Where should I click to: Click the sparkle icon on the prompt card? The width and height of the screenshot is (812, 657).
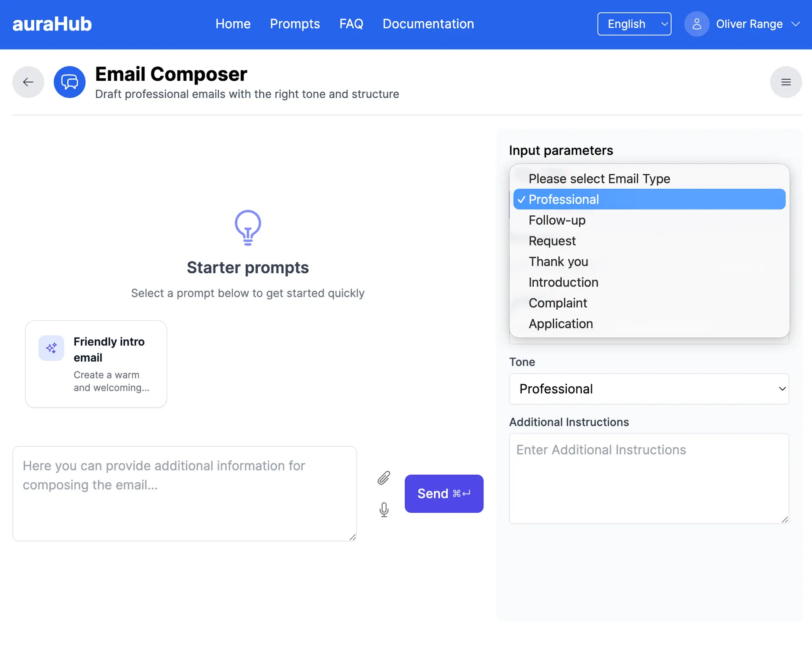point(51,348)
